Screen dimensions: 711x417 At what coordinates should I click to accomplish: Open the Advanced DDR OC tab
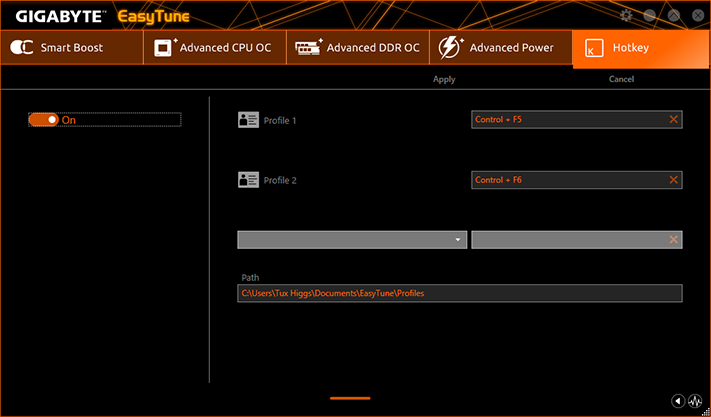(358, 48)
